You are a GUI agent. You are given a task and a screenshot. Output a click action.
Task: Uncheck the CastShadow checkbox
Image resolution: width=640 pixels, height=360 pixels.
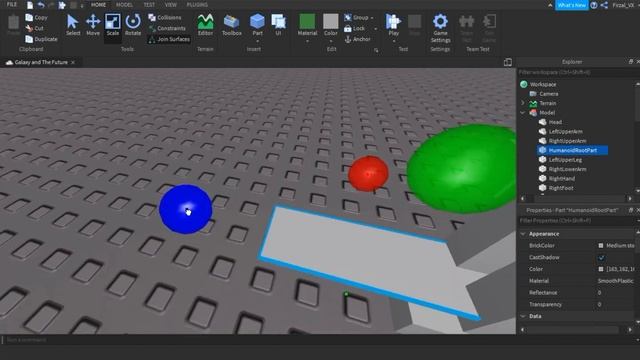601,258
